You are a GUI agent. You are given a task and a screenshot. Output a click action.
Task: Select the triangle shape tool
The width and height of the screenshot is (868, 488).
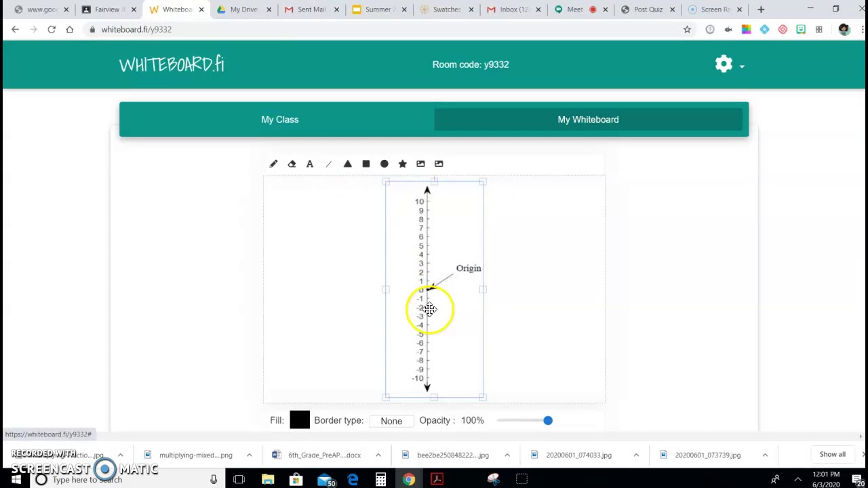[x=347, y=163]
